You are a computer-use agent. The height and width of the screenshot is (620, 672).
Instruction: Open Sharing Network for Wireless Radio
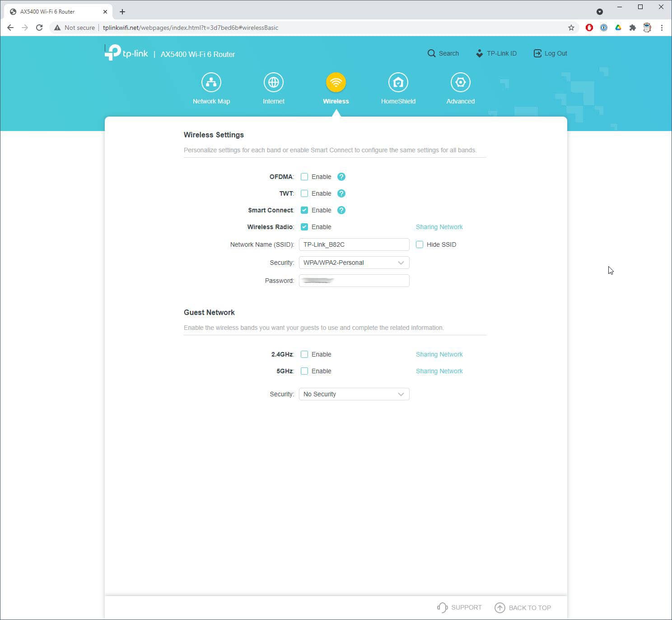439,227
